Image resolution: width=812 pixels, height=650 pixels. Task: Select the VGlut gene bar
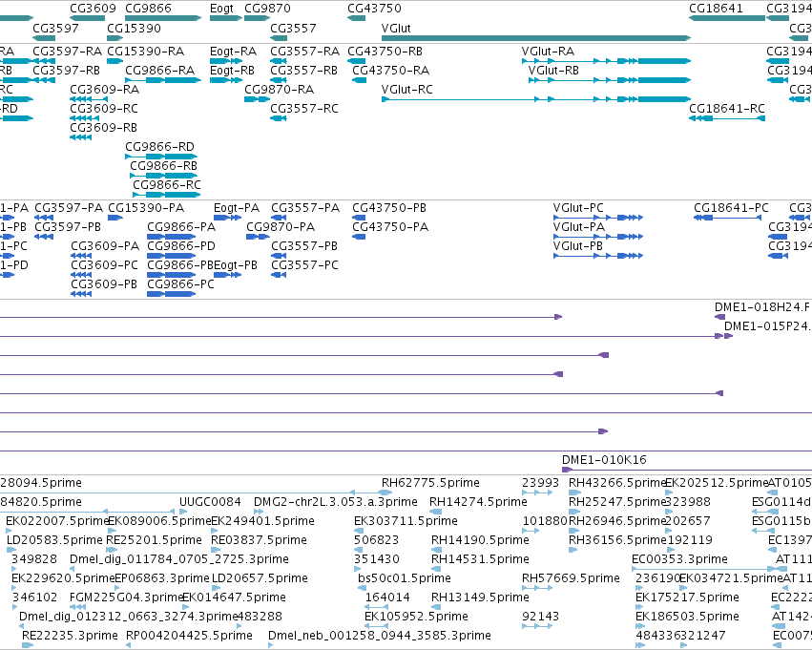[x=536, y=38]
